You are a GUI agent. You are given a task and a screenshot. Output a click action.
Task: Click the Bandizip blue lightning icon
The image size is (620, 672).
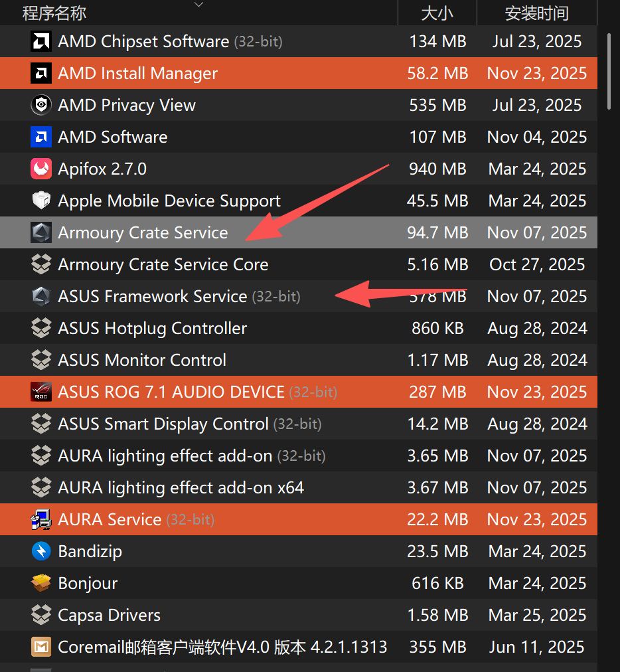tap(41, 551)
